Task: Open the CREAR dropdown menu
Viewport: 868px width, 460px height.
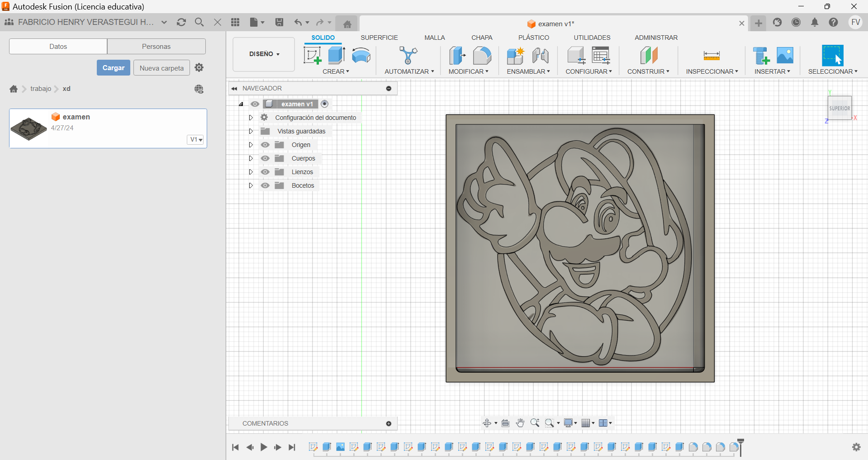Action: pos(336,71)
